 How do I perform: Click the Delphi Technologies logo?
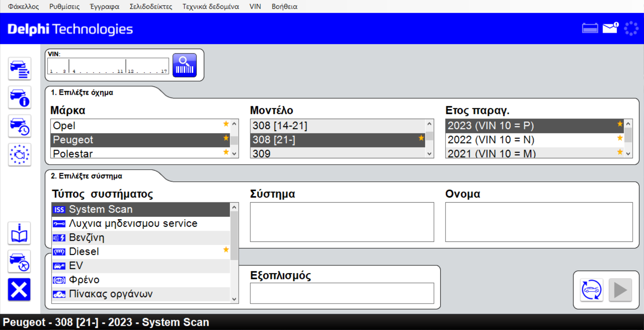[x=70, y=29]
